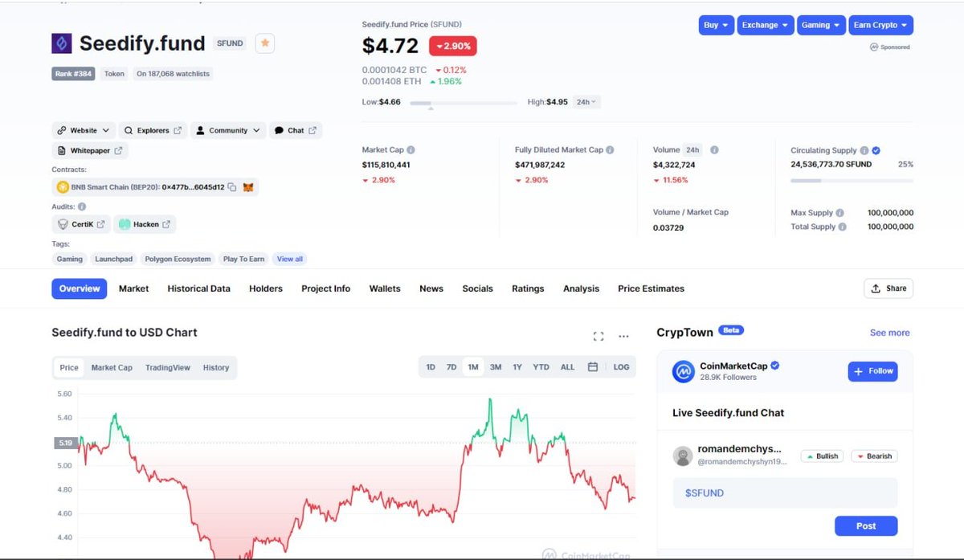Image resolution: width=964 pixels, height=560 pixels.
Task: Click the Play To Earn tag
Action: (x=243, y=259)
